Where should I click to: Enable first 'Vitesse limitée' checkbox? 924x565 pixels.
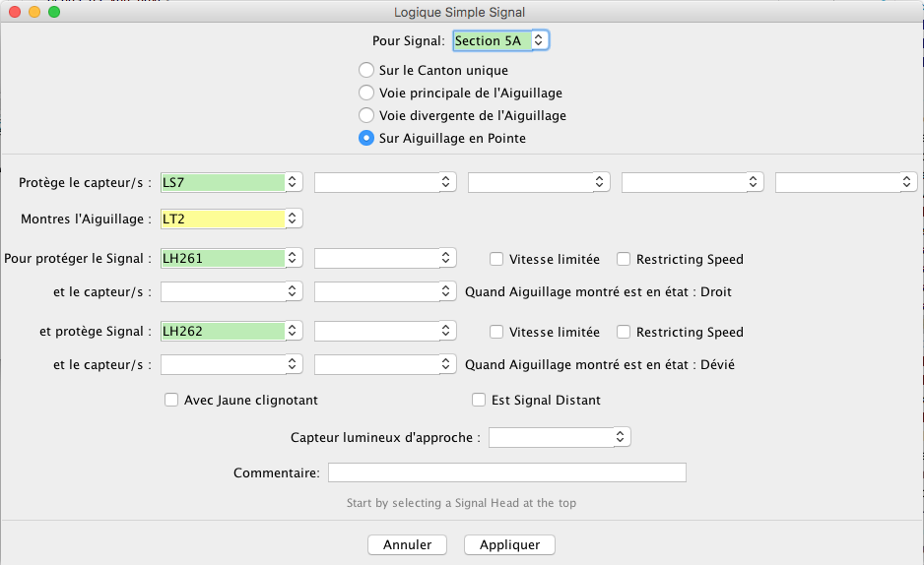497,260
